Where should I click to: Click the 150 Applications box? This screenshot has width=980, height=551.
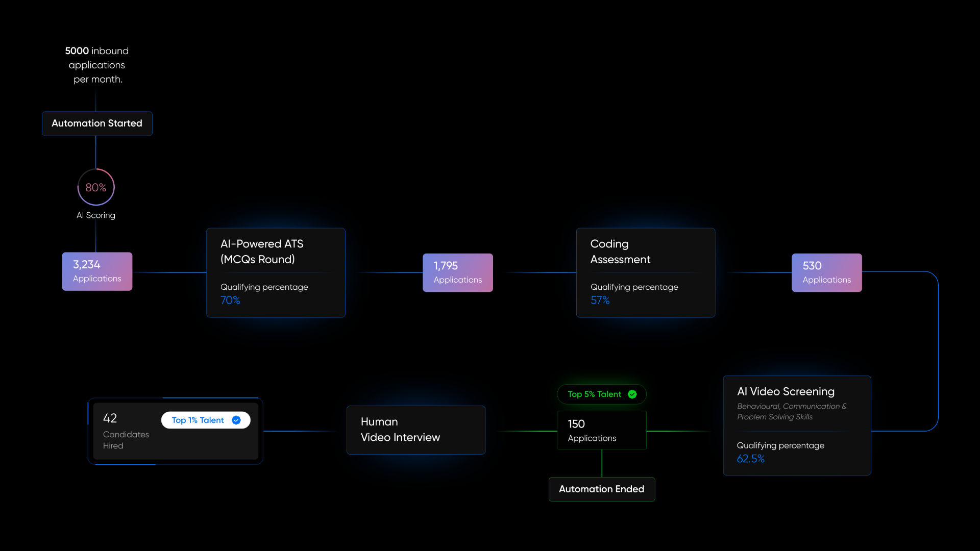click(601, 430)
